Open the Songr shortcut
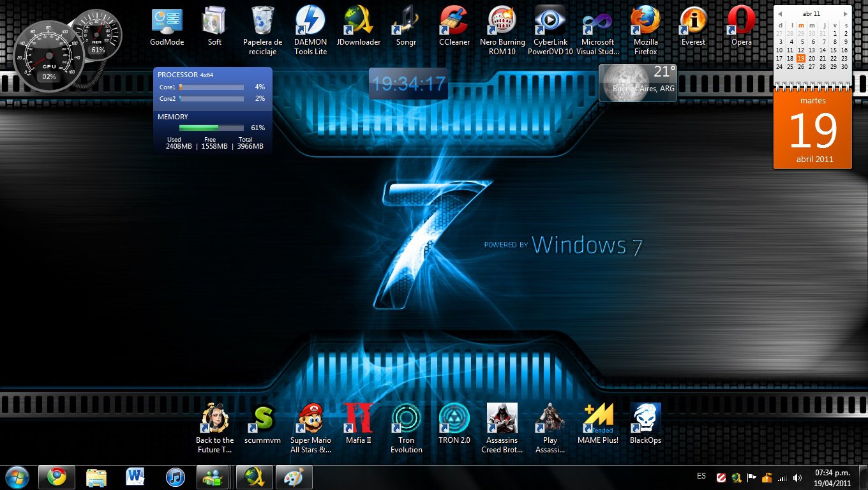The height and width of the screenshot is (490, 868). (406, 26)
